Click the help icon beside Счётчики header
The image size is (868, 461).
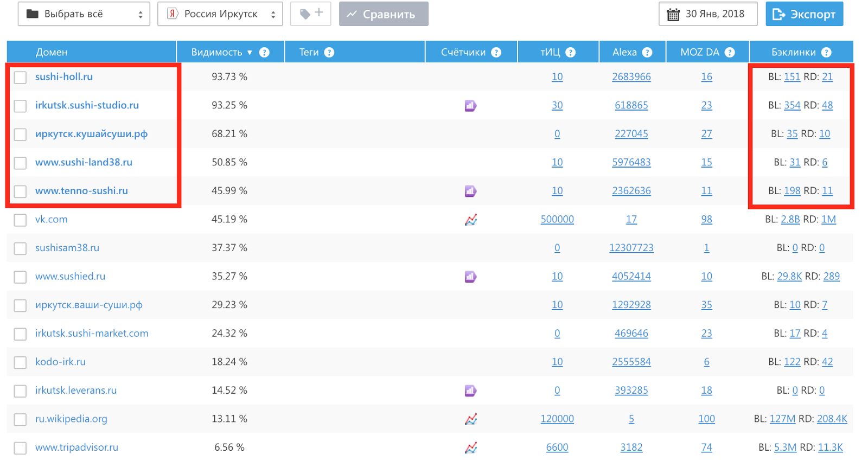tap(496, 53)
